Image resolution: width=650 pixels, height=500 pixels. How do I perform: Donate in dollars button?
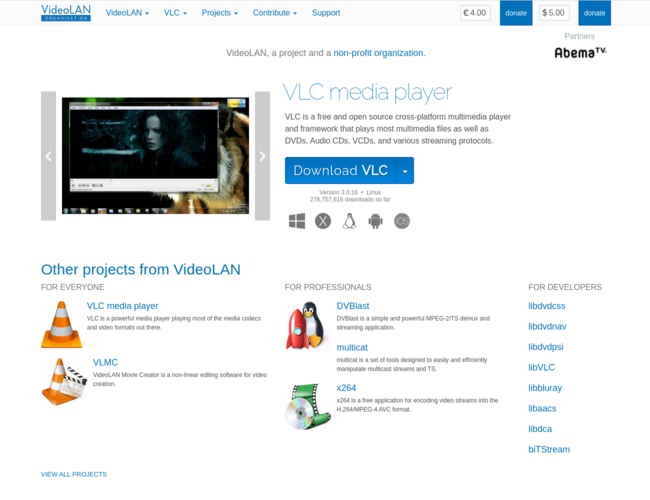[x=594, y=13]
